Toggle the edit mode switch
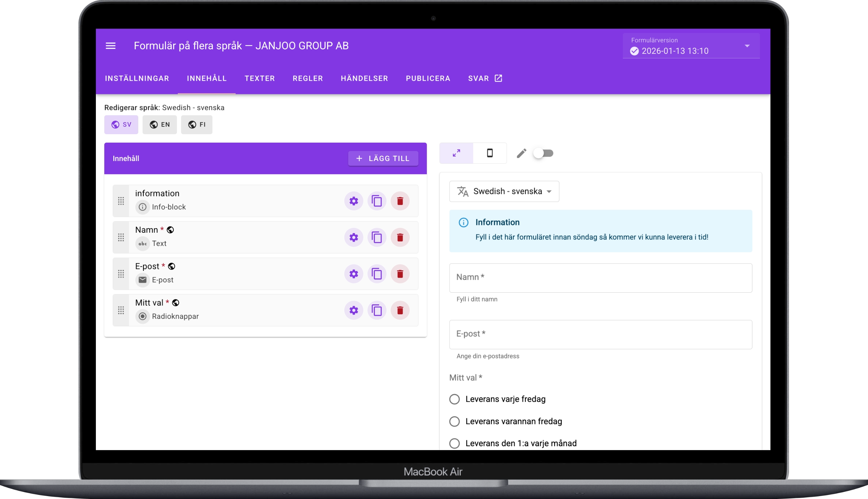Image resolution: width=868 pixels, height=499 pixels. pyautogui.click(x=543, y=153)
